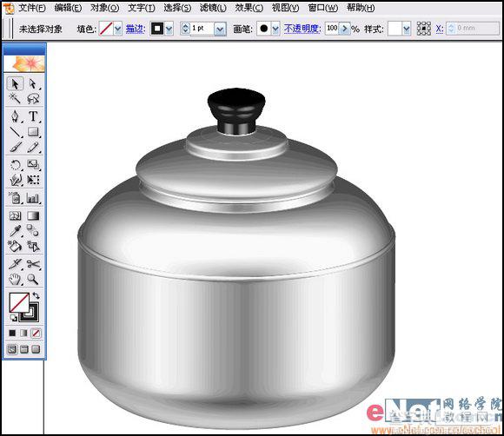Set None mode below the fill swatch
Viewport: 504px width, 436px height.
36,333
